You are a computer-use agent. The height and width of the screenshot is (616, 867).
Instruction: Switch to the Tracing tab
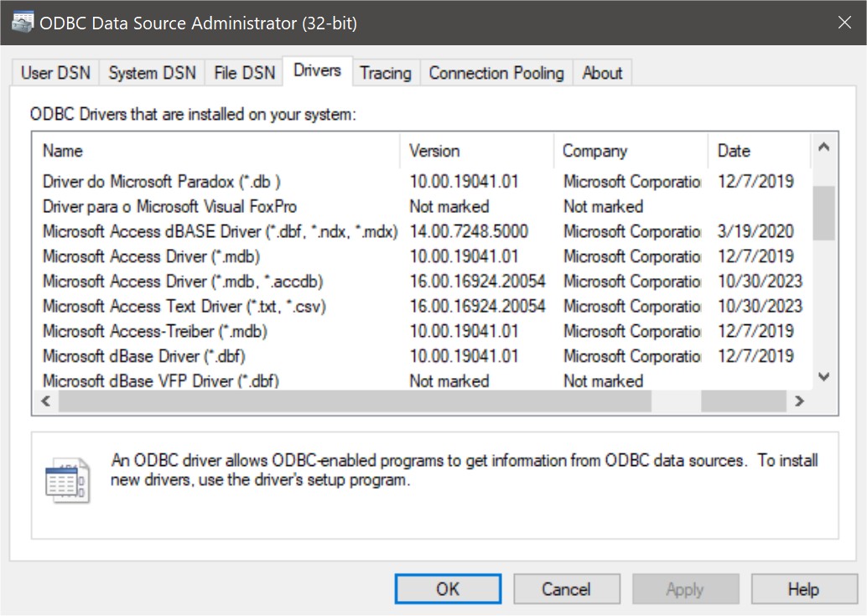386,73
